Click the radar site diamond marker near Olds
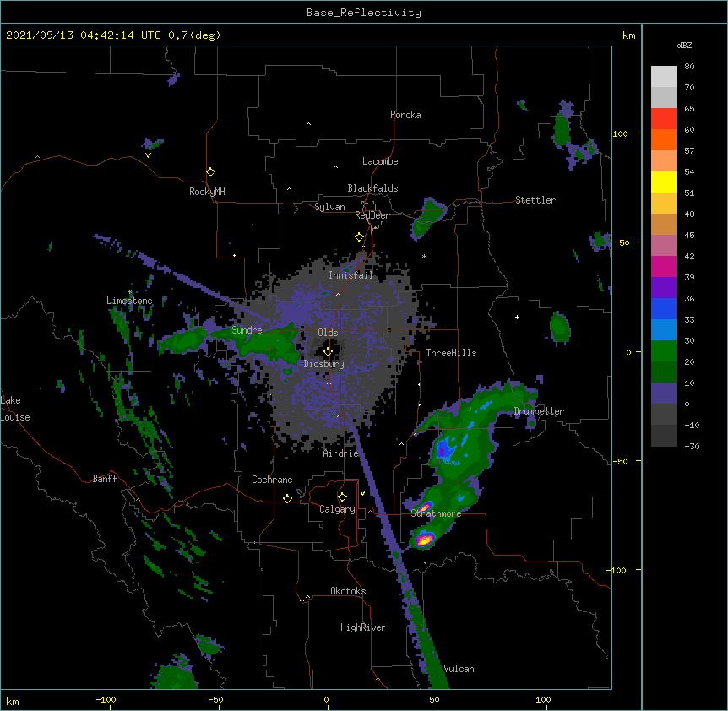The height and width of the screenshot is (711, 728). point(328,351)
